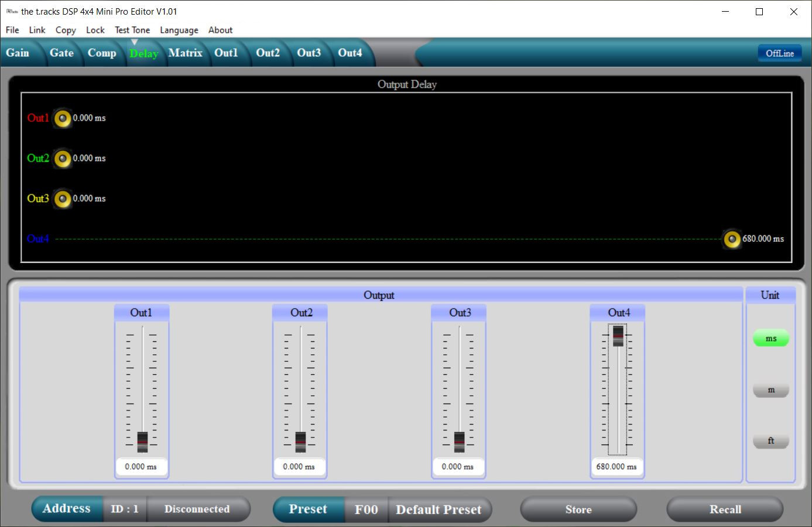
Task: Click the ID : 1 address field
Action: coord(125,509)
